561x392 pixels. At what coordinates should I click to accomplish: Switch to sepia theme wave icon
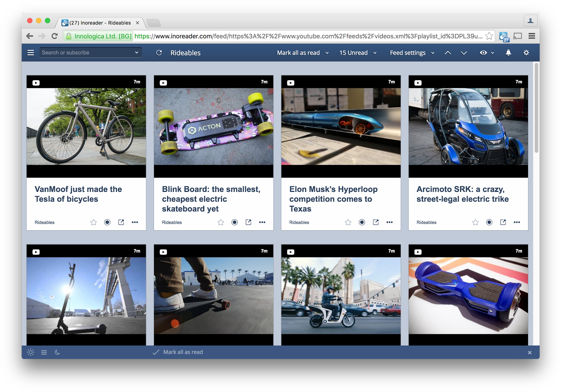coord(44,352)
